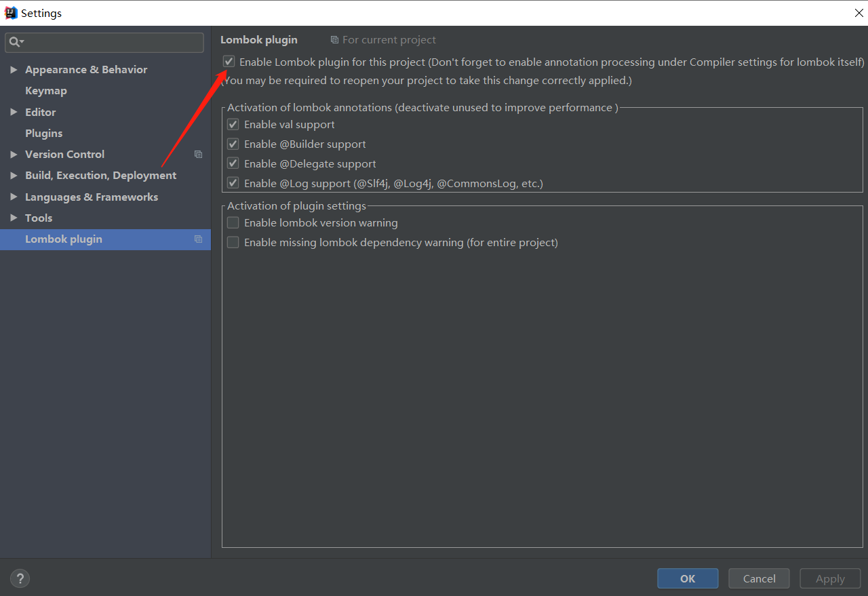Screen dimensions: 868x596
Task: Click the Cancel button
Action: tap(759, 578)
